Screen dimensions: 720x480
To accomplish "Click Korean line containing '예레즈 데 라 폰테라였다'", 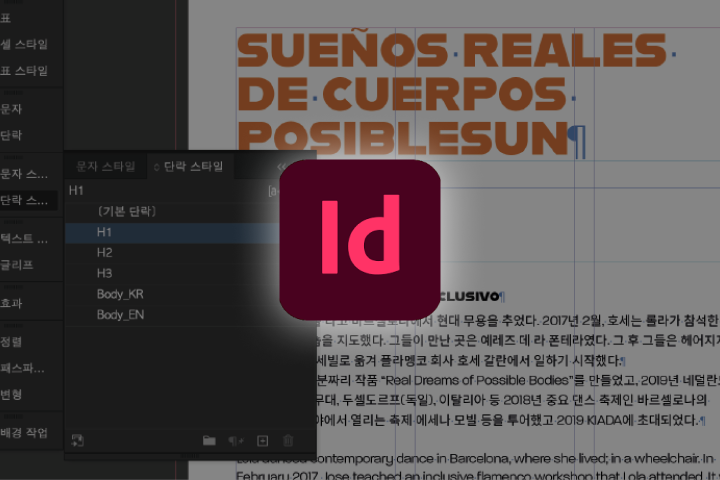I will click(x=517, y=341).
